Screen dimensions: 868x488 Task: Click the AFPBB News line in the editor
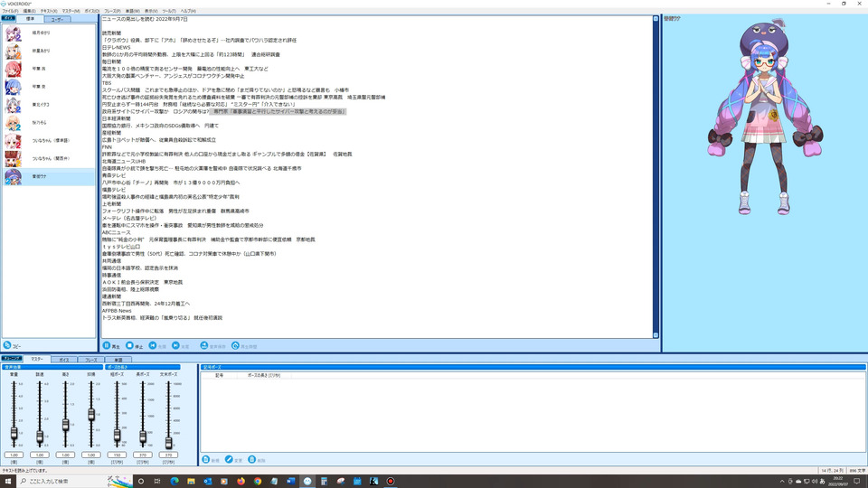click(117, 311)
